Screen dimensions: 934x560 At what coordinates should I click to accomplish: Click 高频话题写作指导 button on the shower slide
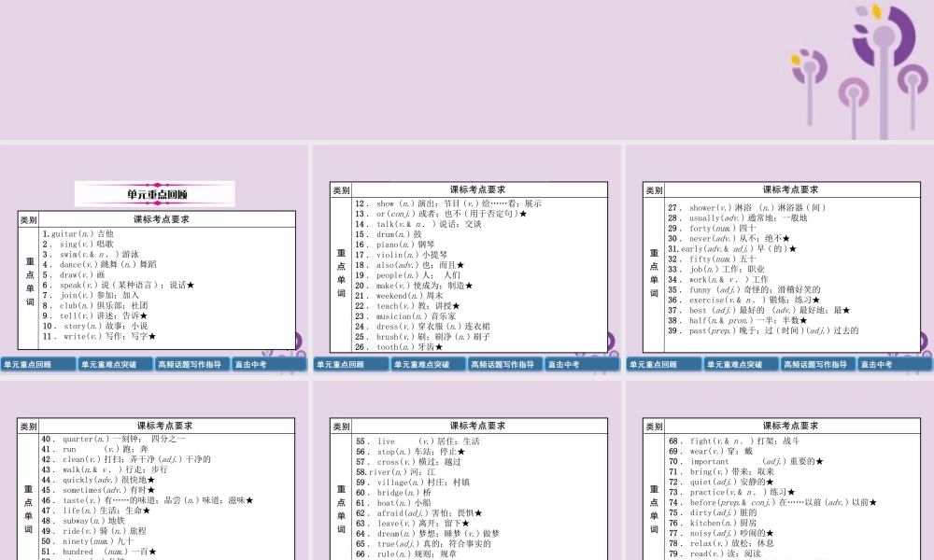point(818,364)
